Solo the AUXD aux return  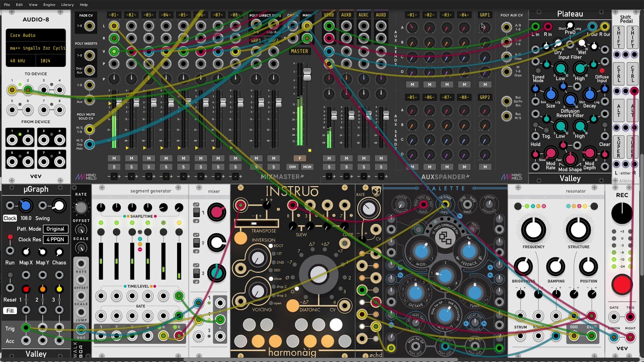(381, 167)
